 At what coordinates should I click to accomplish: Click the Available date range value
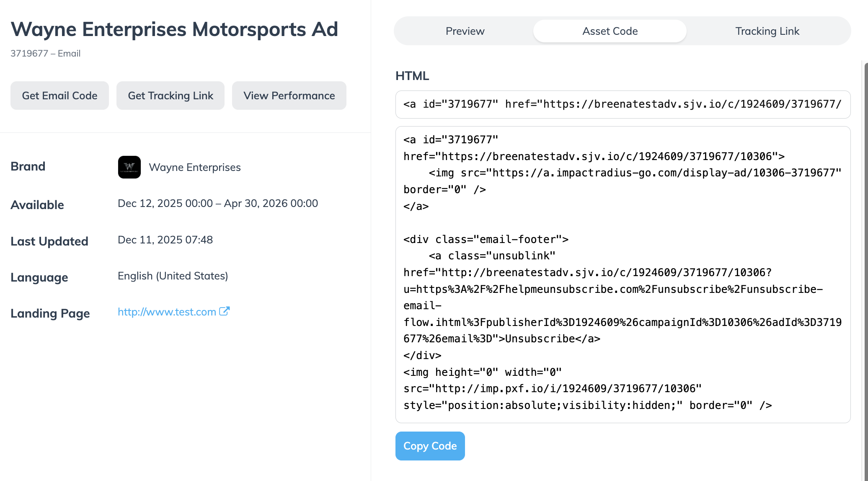218,203
